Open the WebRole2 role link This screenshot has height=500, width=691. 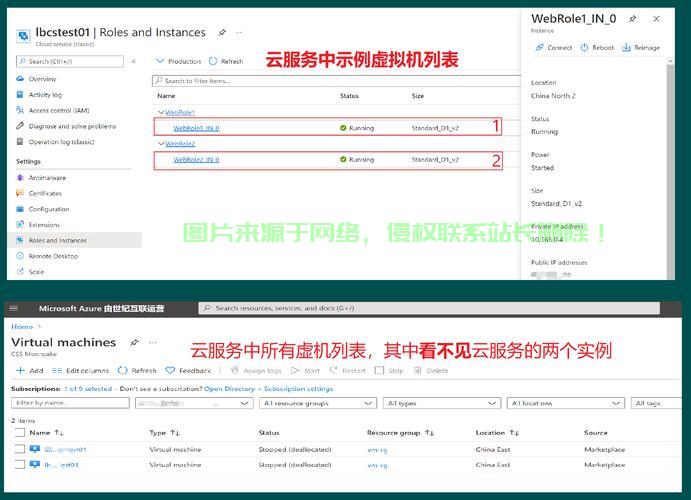coord(180,144)
